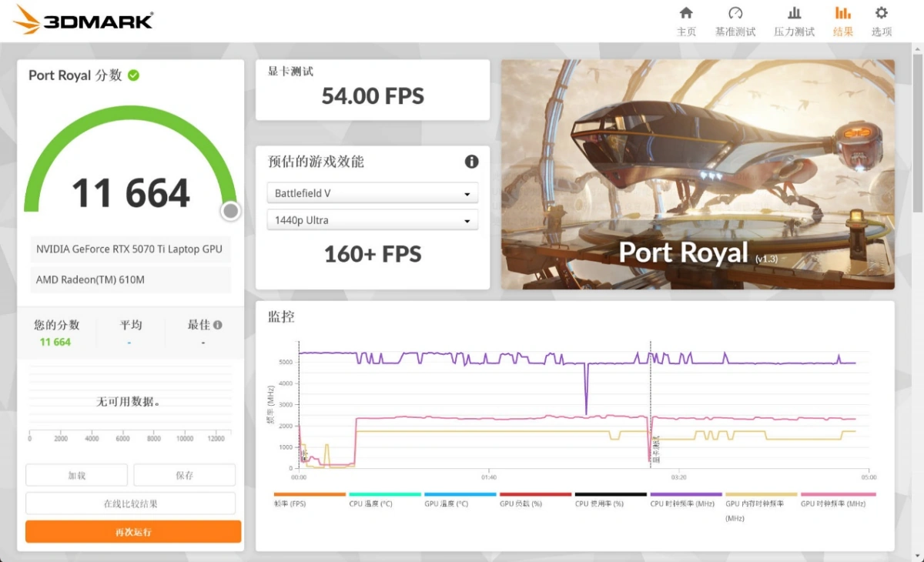The width and height of the screenshot is (924, 562).
Task: Open the 选项 gear icon
Action: click(881, 14)
